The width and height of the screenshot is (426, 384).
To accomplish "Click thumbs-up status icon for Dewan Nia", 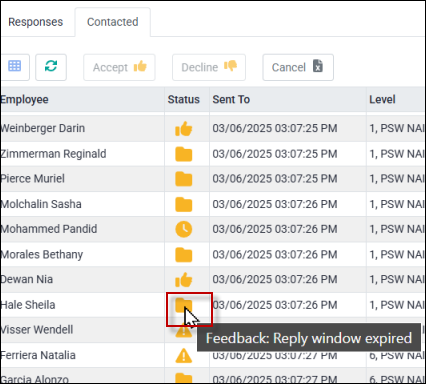I will [x=184, y=280].
